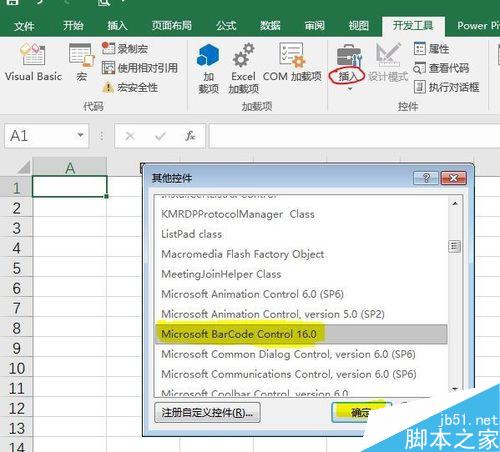The width and height of the screenshot is (500, 452).
Task: Click the list scrollbar down arrow
Action: tap(455, 389)
